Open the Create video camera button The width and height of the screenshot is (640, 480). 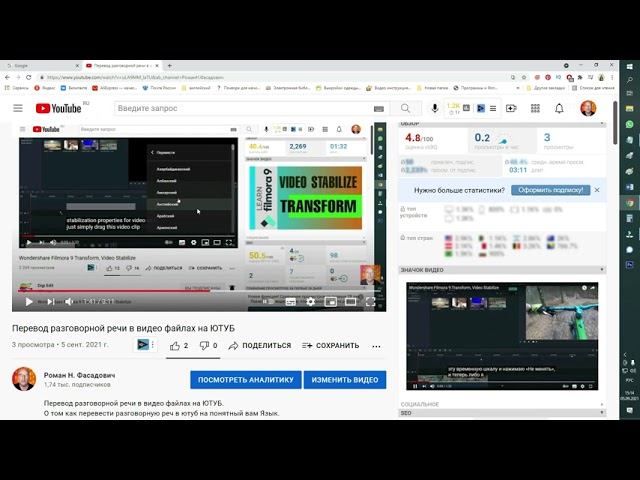click(x=511, y=108)
